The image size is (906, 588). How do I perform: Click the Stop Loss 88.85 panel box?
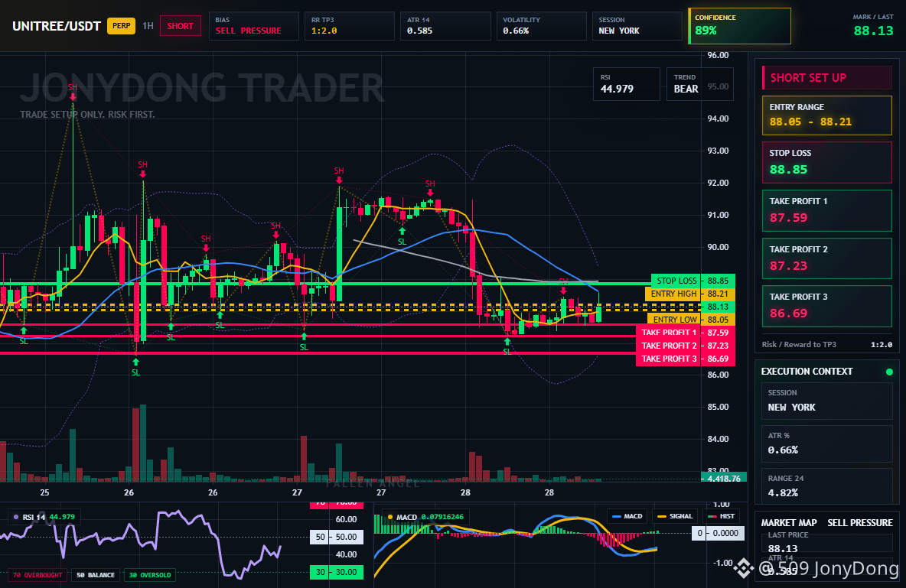827,162
